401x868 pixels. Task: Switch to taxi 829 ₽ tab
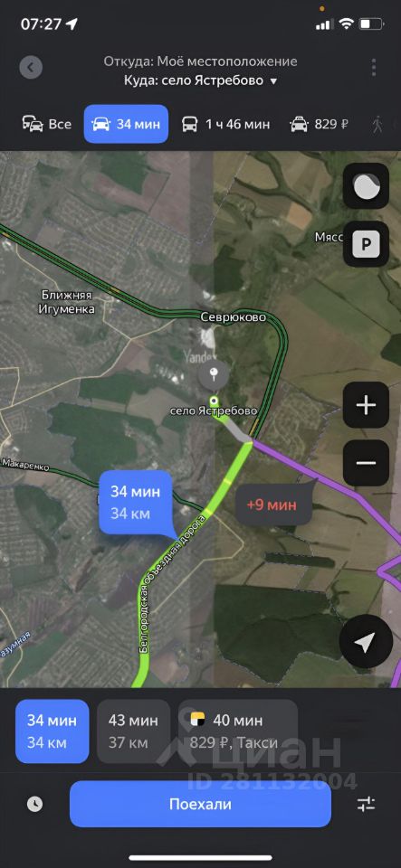pos(320,124)
